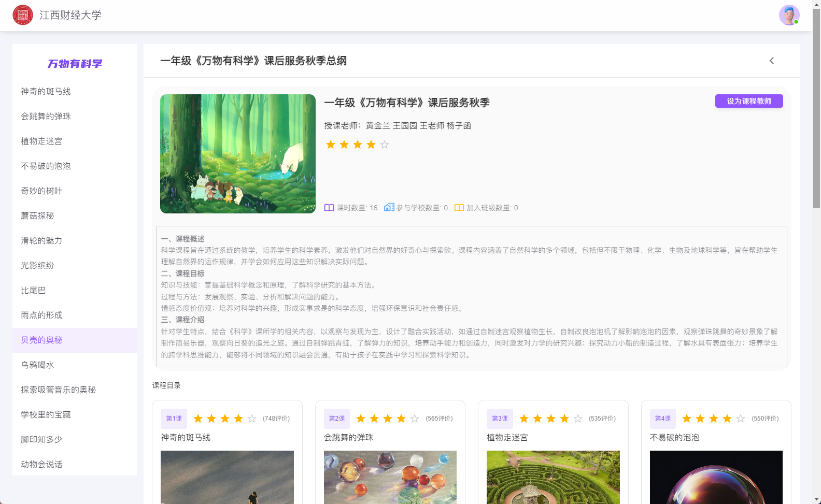The height and width of the screenshot is (504, 821).
Task: Open 蘑菇探秘 lesson from sidebar
Action: click(75, 216)
